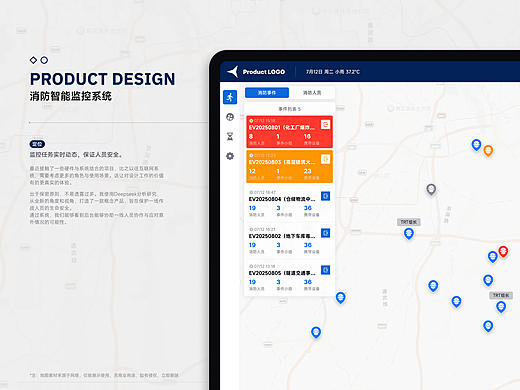This screenshot has height=390, width=520.
Task: Click the clock icon on EV20250803 card timestamp
Action: [251, 155]
